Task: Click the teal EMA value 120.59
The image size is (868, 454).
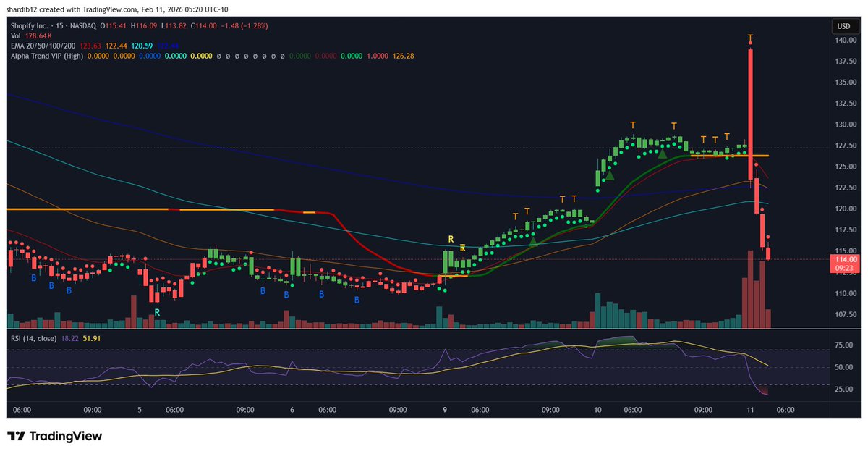Action: click(x=141, y=46)
